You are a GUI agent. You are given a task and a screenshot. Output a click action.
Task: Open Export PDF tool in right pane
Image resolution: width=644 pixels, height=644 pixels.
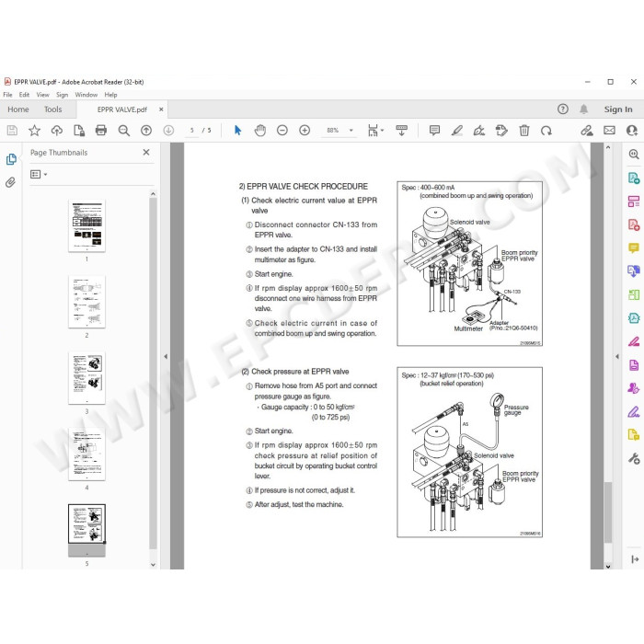(634, 178)
